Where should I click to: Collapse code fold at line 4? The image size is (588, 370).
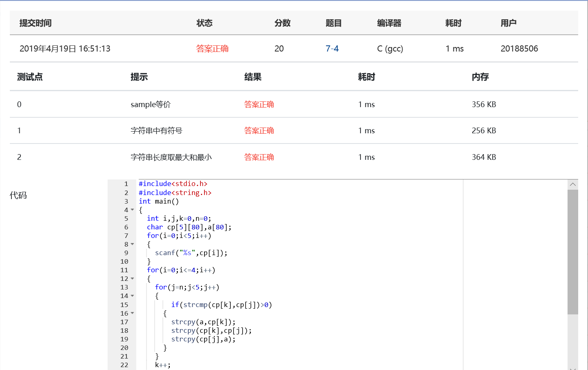coord(132,210)
